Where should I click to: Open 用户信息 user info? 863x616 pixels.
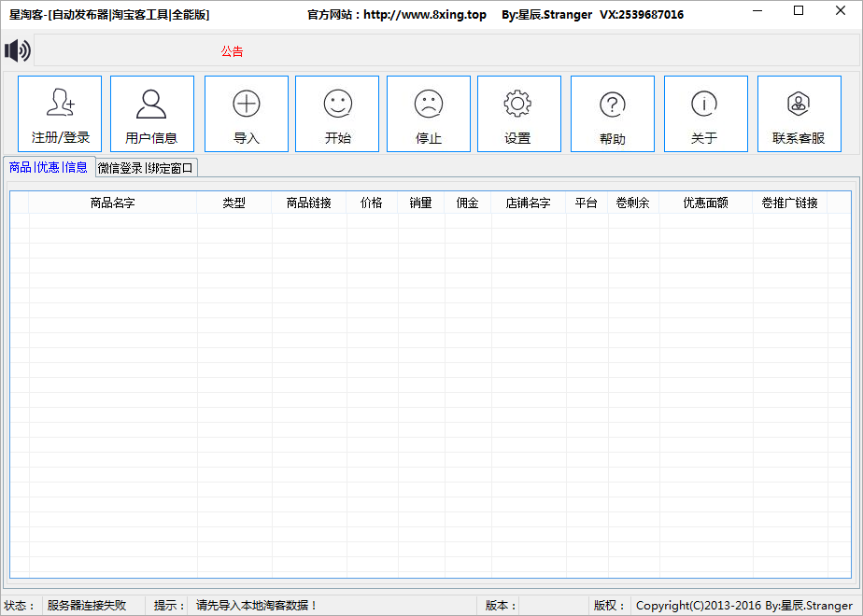click(x=152, y=114)
